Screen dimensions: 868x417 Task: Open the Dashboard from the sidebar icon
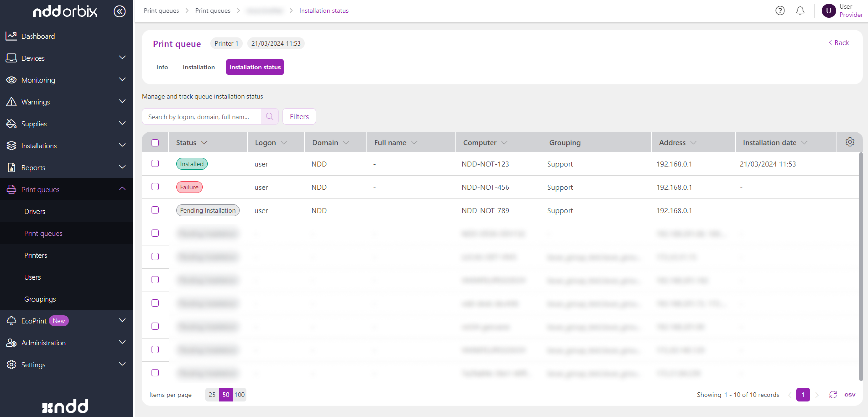coord(11,36)
